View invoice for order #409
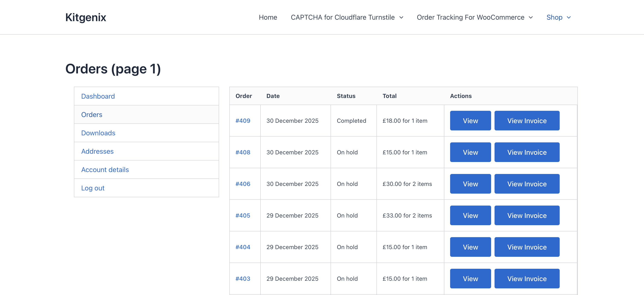The width and height of the screenshot is (644, 295). point(527,121)
